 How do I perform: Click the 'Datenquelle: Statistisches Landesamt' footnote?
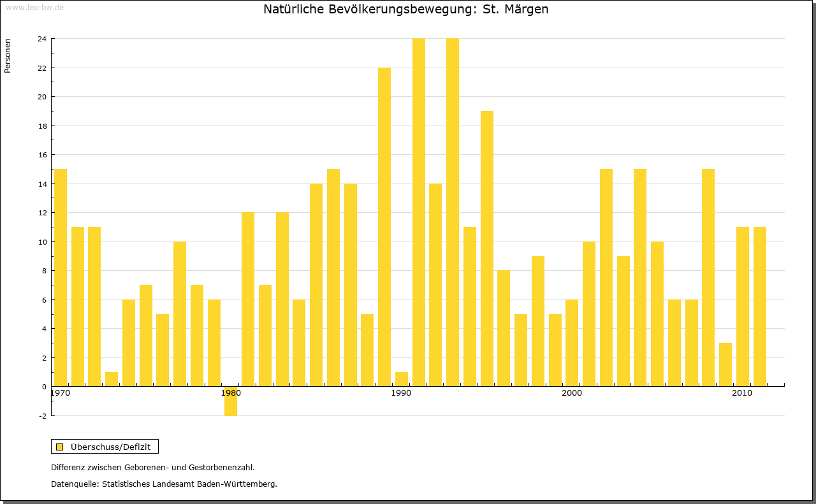pyautogui.click(x=164, y=484)
